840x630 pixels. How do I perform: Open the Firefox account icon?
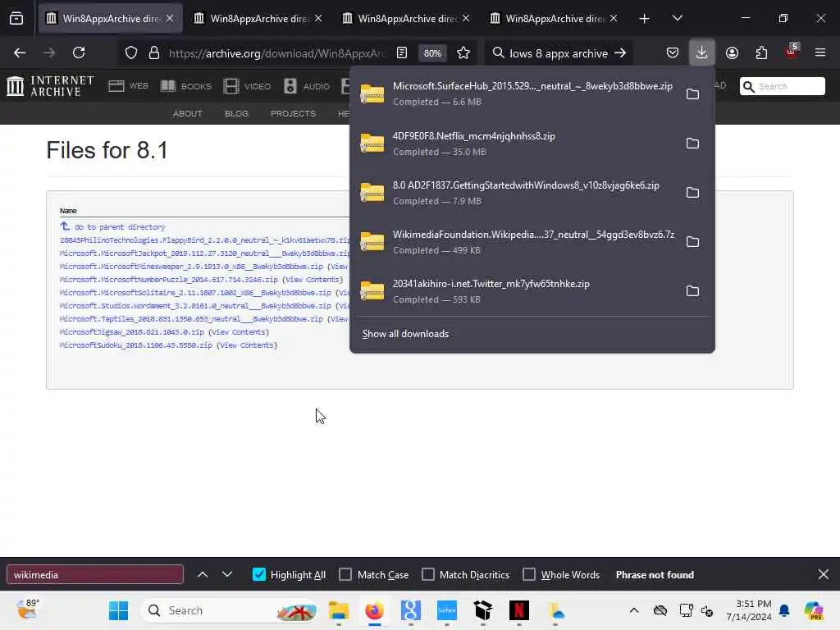point(732,52)
